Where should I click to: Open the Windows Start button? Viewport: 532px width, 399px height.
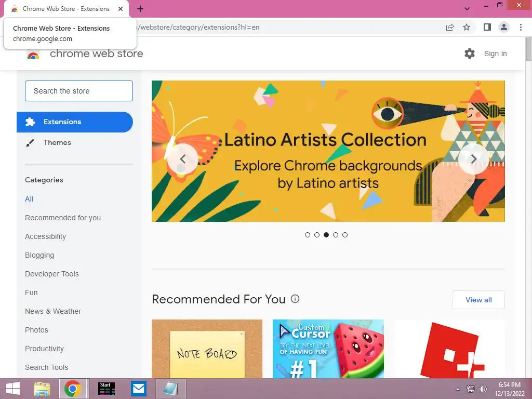(x=13, y=389)
